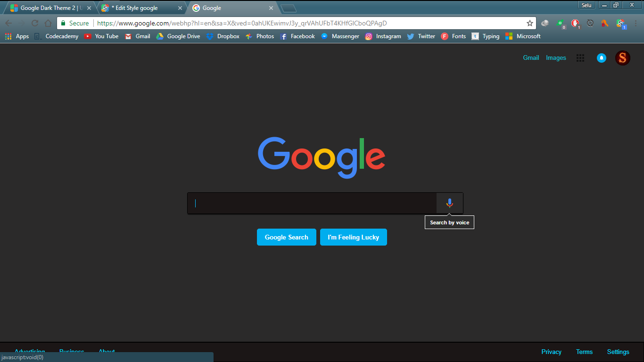Image resolution: width=644 pixels, height=362 pixels.
Task: Open the Facebook bookmark
Action: pos(297,36)
